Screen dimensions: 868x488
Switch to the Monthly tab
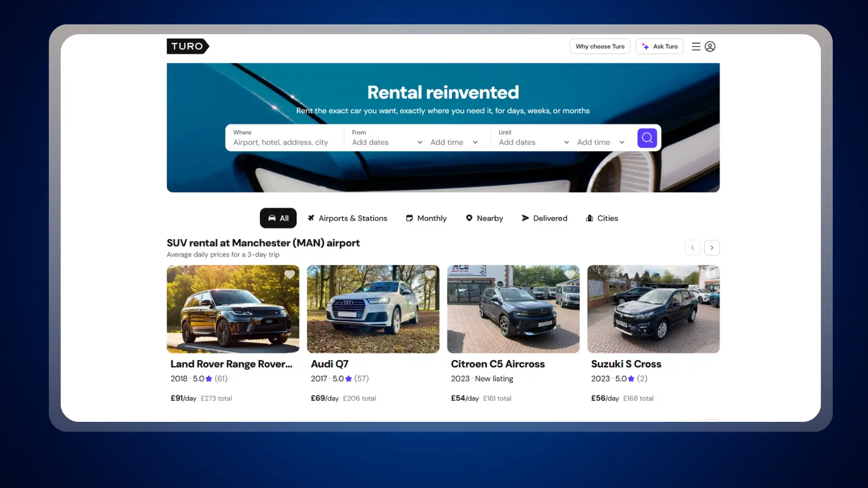point(426,218)
